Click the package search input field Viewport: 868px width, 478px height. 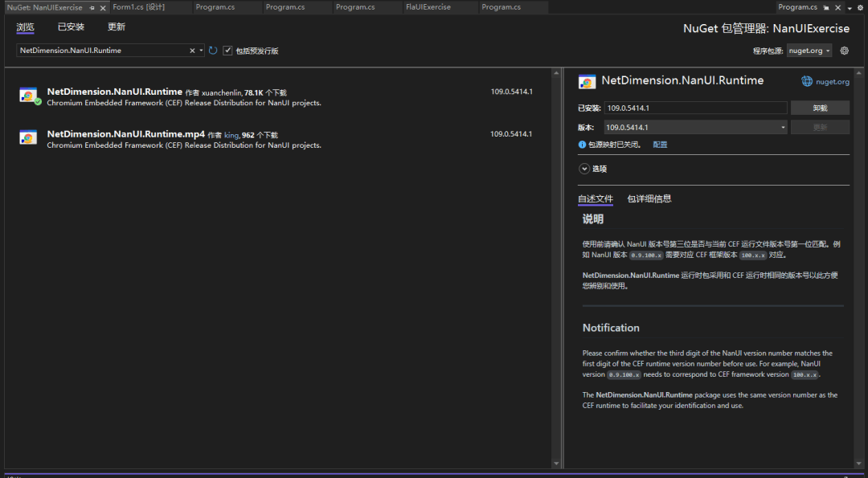click(103, 51)
